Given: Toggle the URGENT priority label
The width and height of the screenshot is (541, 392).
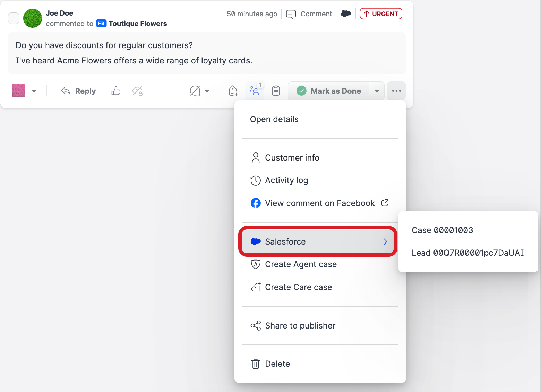Looking at the screenshot, I should click(x=381, y=14).
